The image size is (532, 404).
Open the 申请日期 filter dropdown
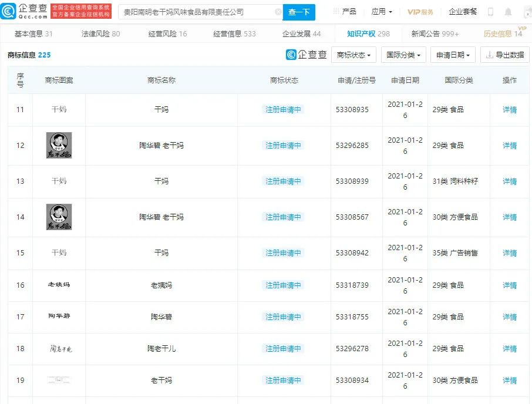pyautogui.click(x=453, y=55)
